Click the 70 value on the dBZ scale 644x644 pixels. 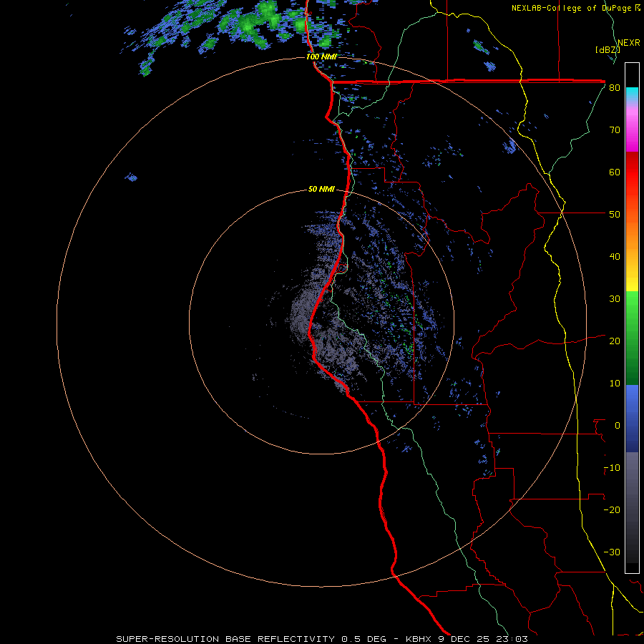615,130
